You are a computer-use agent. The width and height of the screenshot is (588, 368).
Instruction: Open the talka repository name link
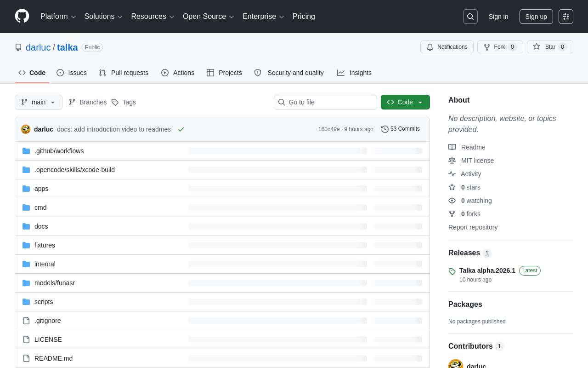68,47
